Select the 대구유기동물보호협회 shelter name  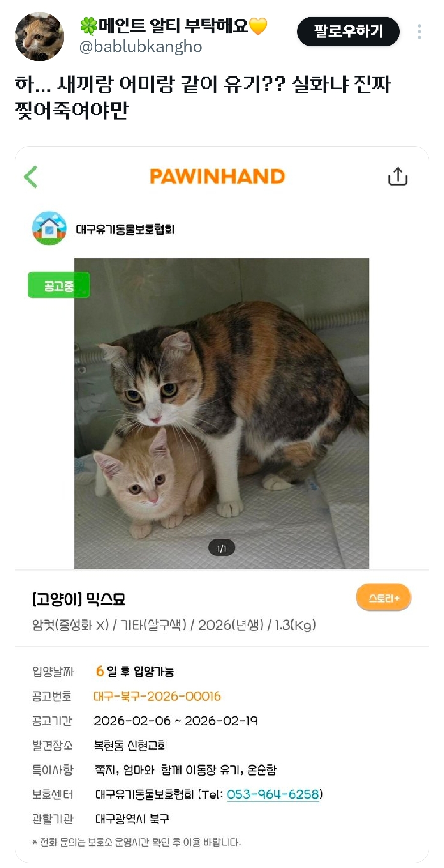click(125, 229)
